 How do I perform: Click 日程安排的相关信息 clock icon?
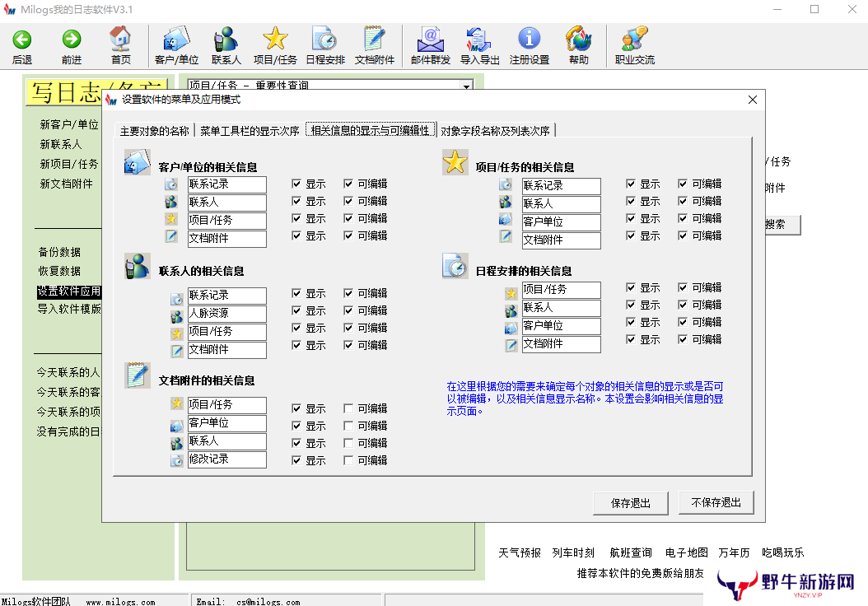click(x=455, y=266)
